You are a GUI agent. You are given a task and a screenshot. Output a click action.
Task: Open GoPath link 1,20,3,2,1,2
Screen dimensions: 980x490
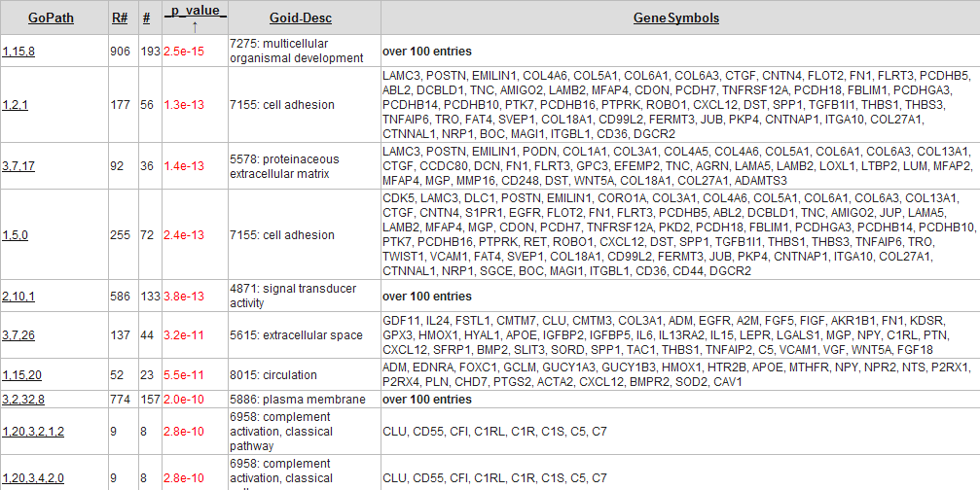click(32, 432)
